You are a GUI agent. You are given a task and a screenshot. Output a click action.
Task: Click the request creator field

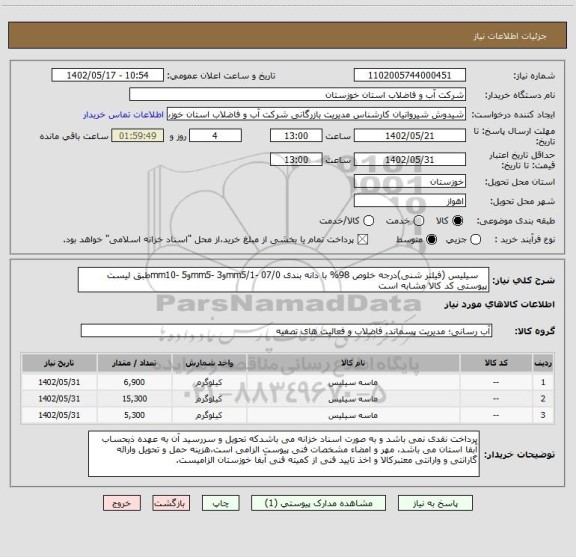point(316,115)
